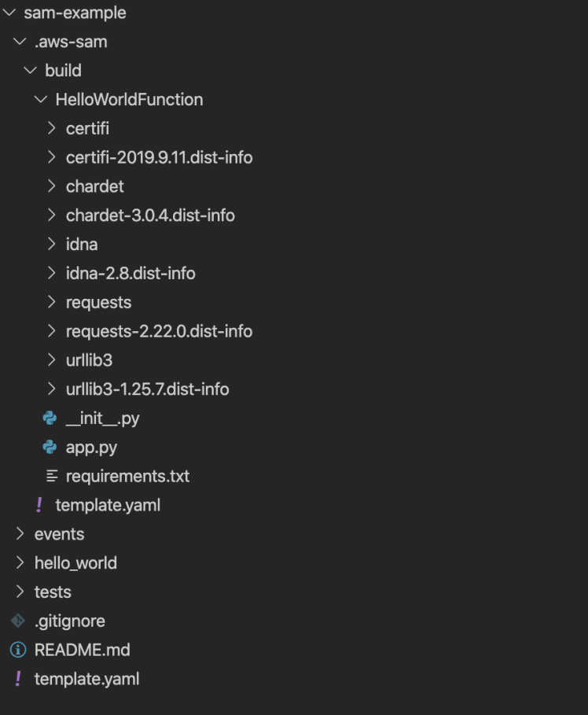
Task: Expand the hello_world folder
Action: pyautogui.click(x=20, y=563)
